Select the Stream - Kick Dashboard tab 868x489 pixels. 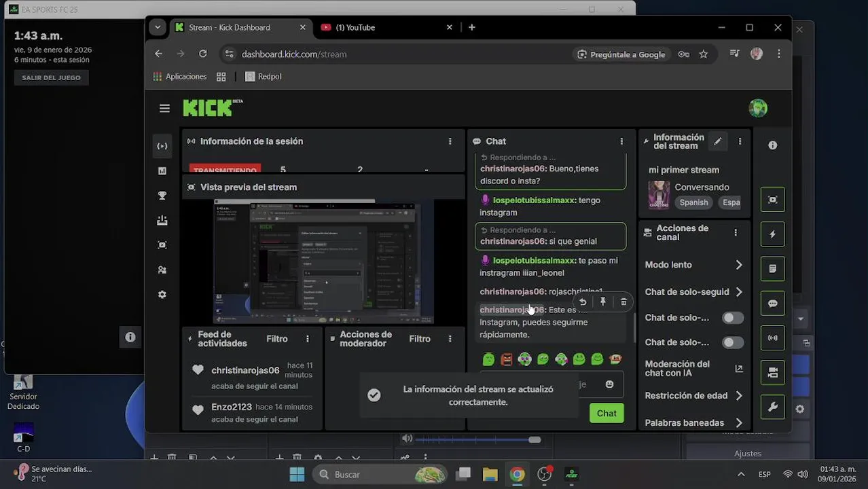(240, 27)
